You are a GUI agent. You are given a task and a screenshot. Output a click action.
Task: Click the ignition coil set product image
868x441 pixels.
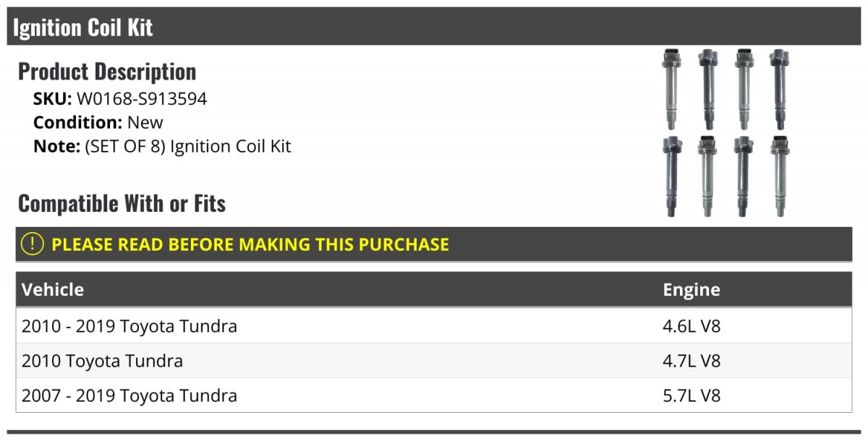tap(724, 133)
